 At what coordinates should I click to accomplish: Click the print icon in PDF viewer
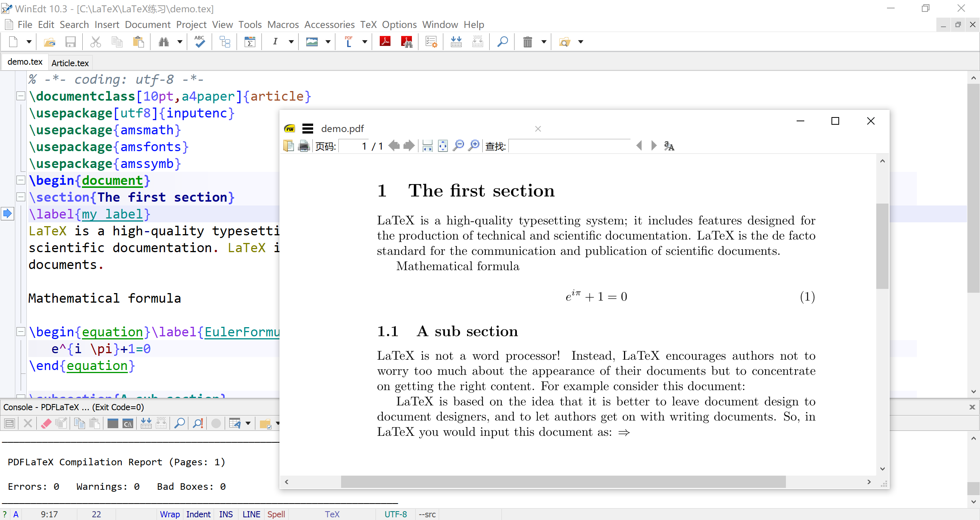304,146
